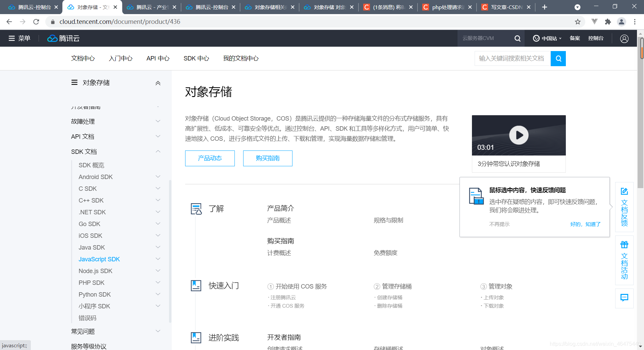Click the 文档反馈 edit icon
644x350 pixels.
[x=624, y=191]
